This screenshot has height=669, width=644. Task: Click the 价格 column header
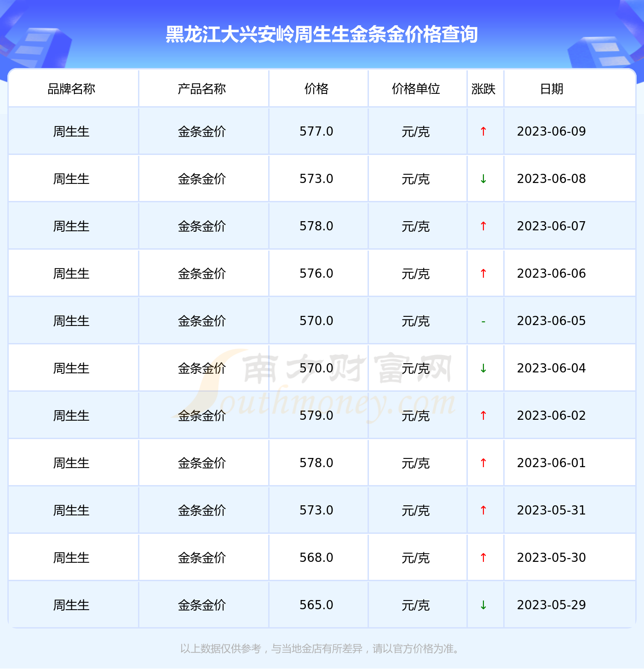pos(316,89)
